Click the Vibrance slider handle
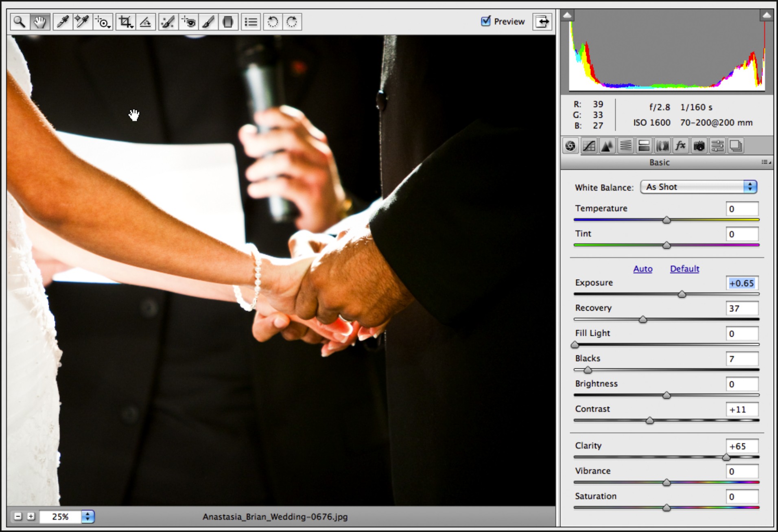This screenshot has height=532, width=778. [667, 482]
